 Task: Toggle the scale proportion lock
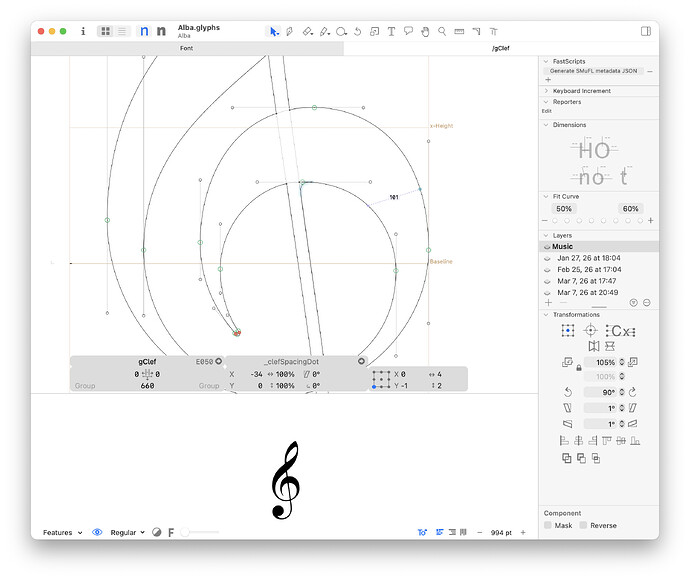tap(579, 368)
